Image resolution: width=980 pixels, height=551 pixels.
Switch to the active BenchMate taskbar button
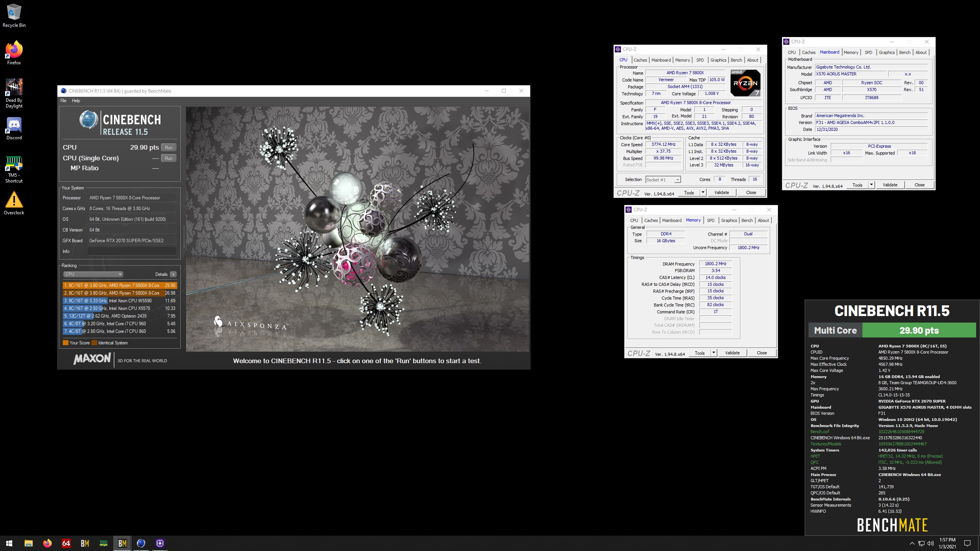pos(122,543)
